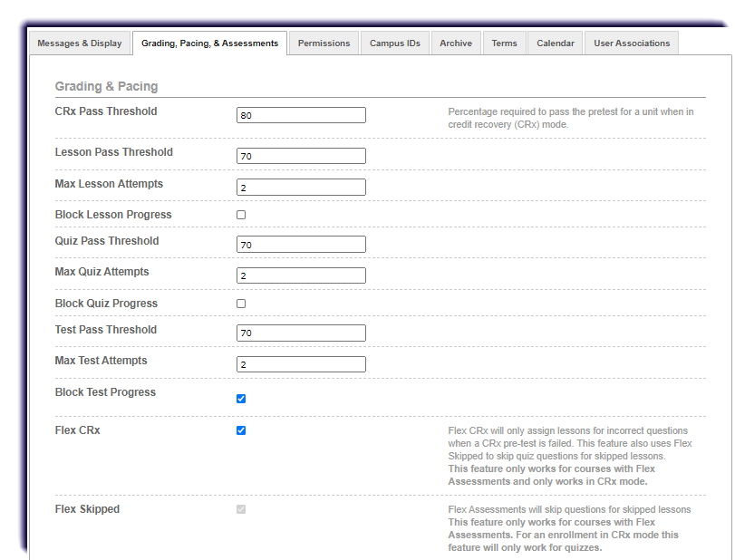Image resolution: width=735 pixels, height=560 pixels.
Task: Select the Lesson Pass Threshold input
Action: tap(301, 155)
